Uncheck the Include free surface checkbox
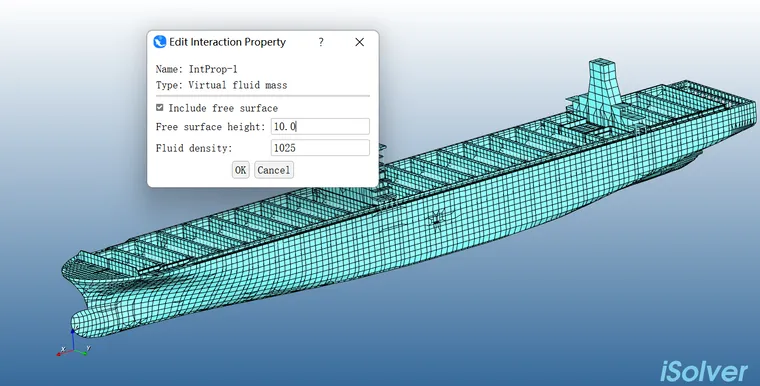Viewport: 760px width, 386px height. [159, 108]
